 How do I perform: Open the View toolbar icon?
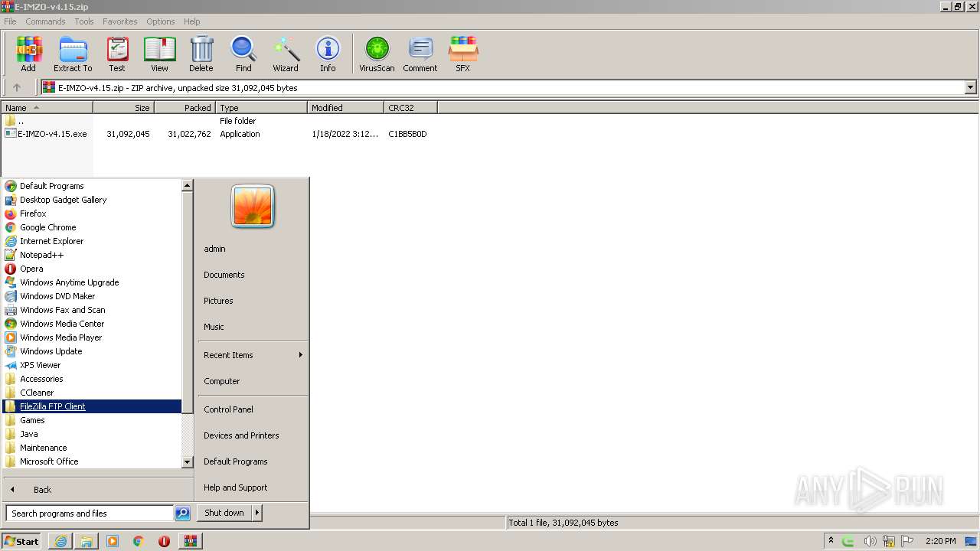tap(159, 54)
